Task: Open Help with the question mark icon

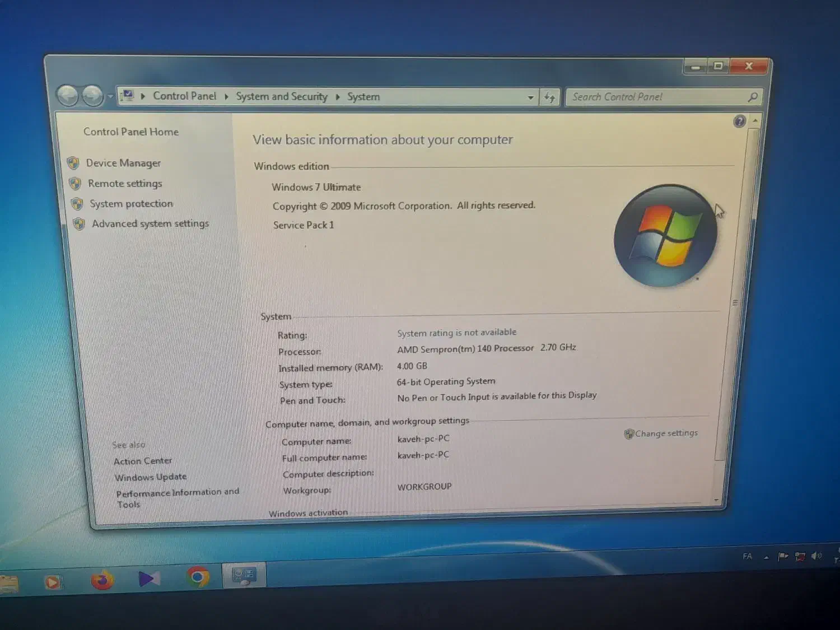Action: click(739, 121)
